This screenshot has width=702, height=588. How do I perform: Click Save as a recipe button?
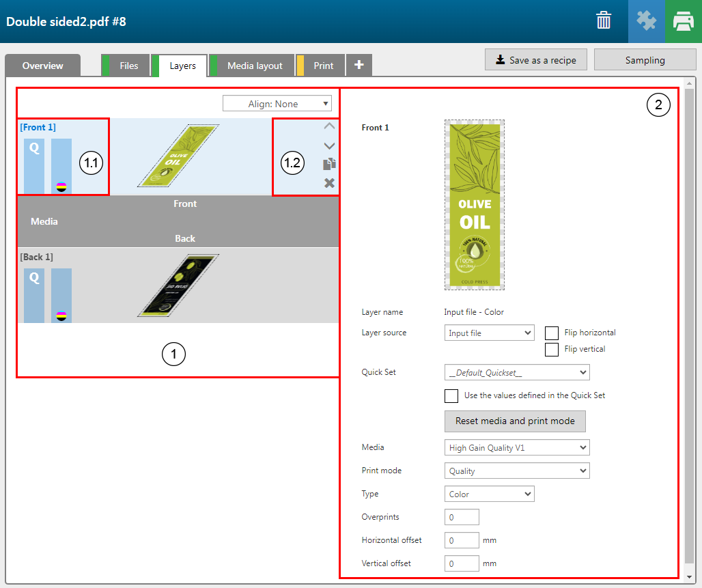(x=536, y=60)
